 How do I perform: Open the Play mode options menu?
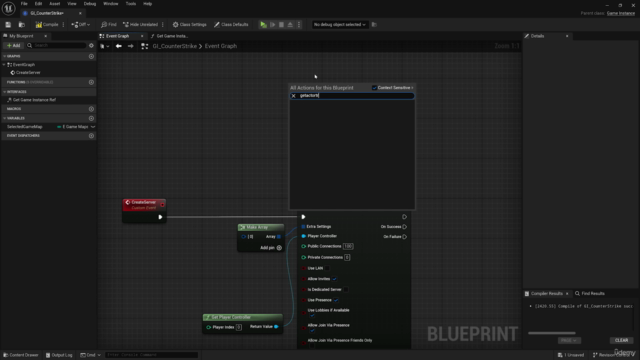point(299,24)
